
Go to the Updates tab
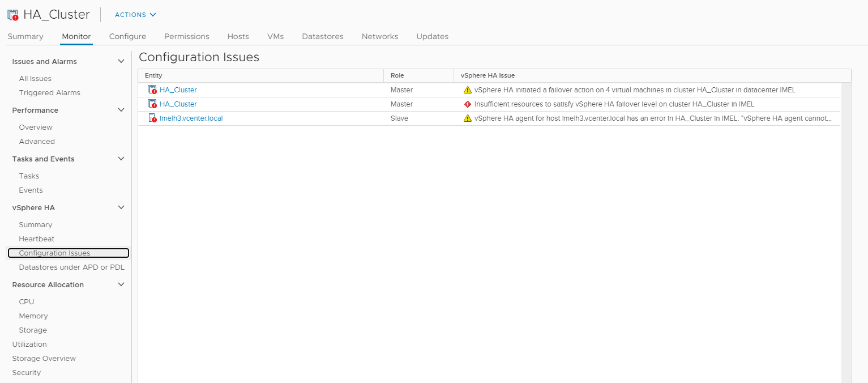click(433, 36)
